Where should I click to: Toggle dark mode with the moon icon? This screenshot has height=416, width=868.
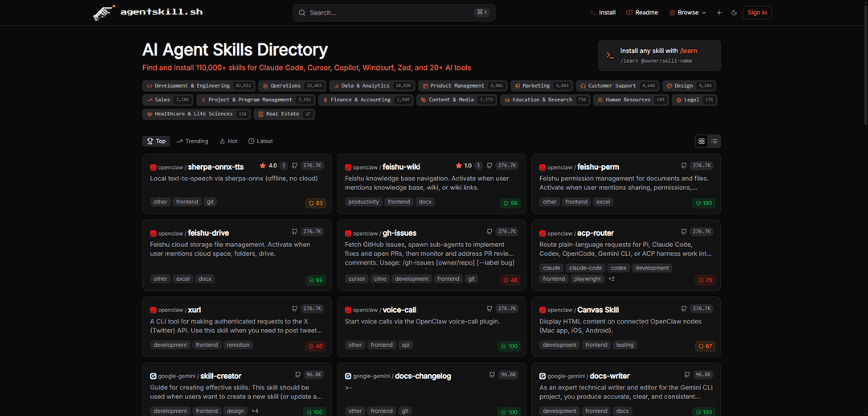734,12
